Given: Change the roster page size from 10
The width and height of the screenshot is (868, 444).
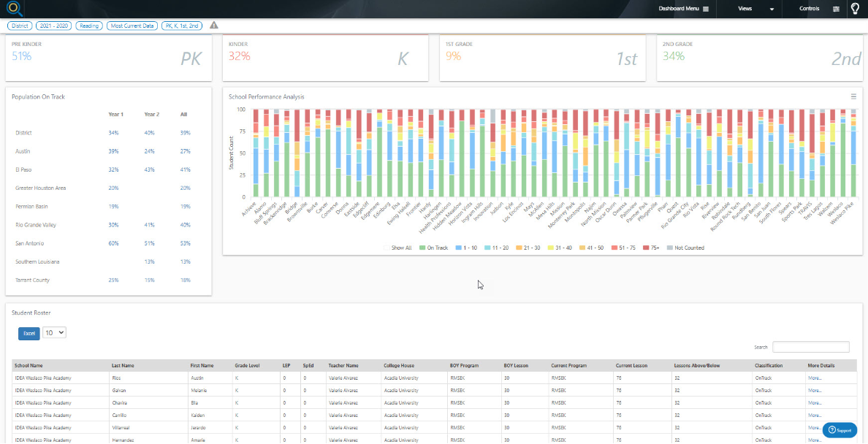Looking at the screenshot, I should click(53, 332).
